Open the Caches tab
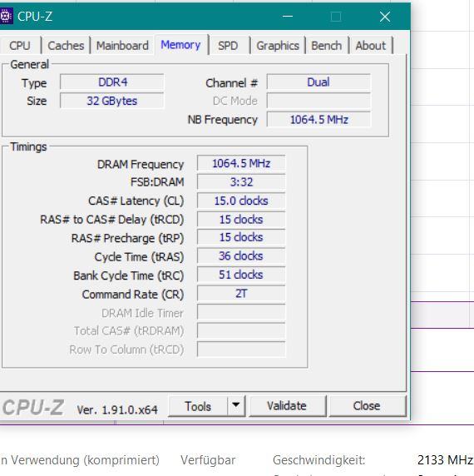This screenshot has height=476, width=474. coord(66,46)
